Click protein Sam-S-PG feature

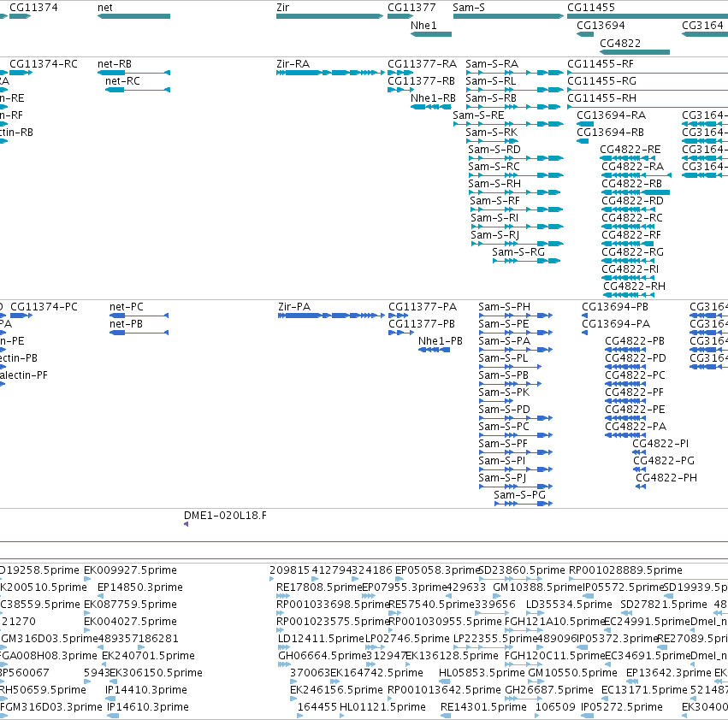click(x=524, y=504)
